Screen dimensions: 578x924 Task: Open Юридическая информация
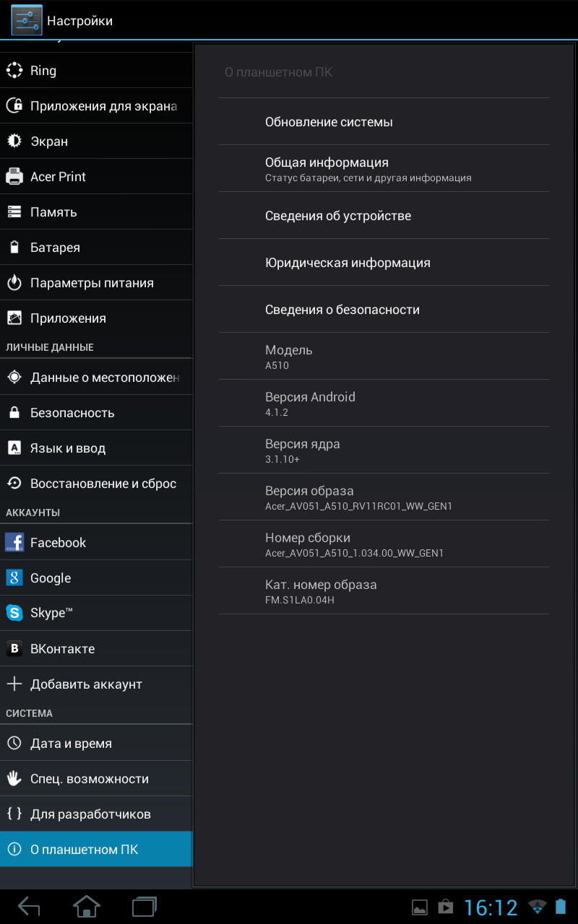click(x=384, y=263)
